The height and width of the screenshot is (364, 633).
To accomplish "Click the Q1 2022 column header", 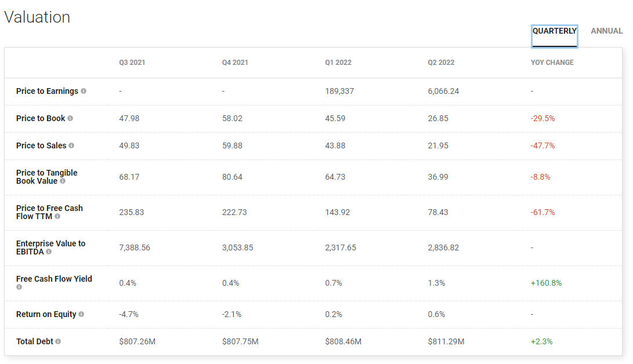I will pyautogui.click(x=338, y=63).
